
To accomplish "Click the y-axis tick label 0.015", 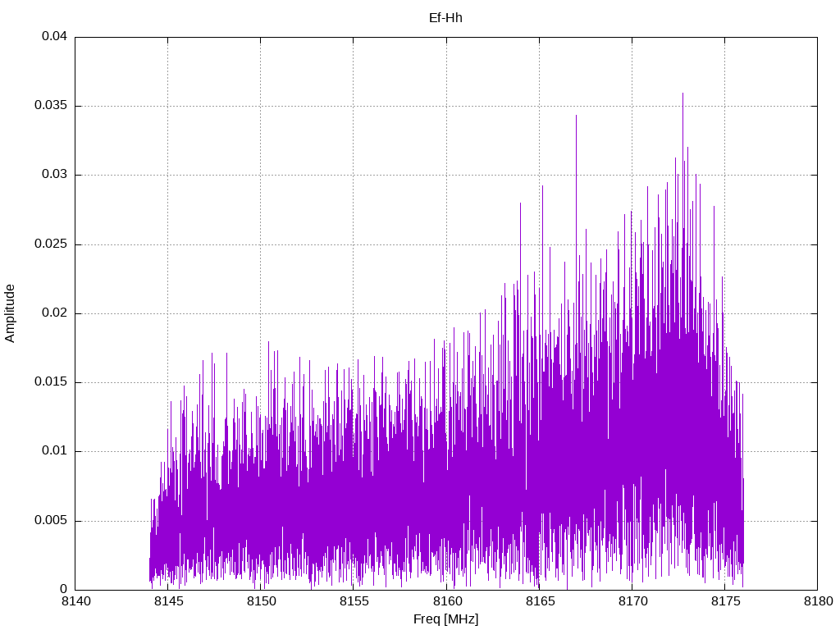I will pos(51,382).
